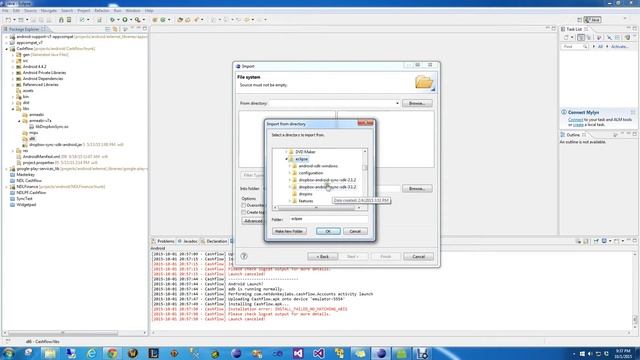The image size is (640, 360).
Task: Click the eclipse folder icon in directory tree
Action: click(x=291, y=159)
